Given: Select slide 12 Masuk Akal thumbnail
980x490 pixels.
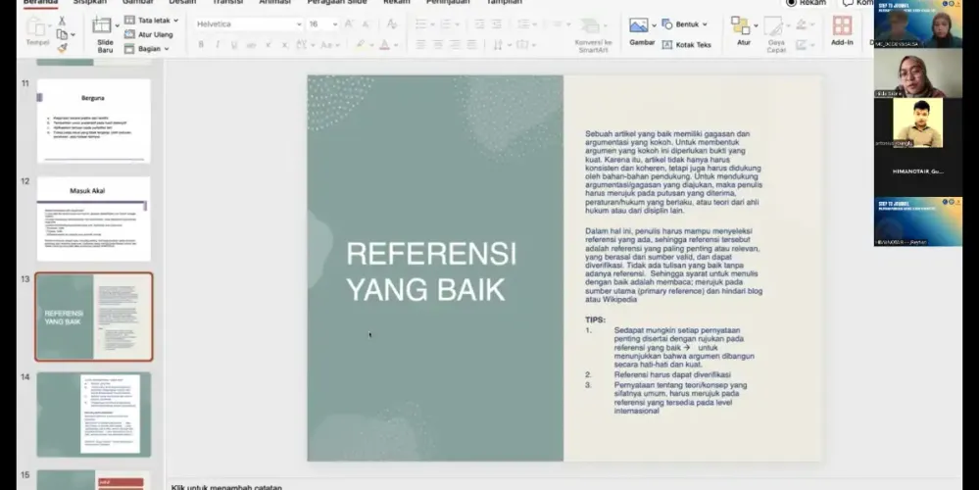Looking at the screenshot, I should coord(93,219).
